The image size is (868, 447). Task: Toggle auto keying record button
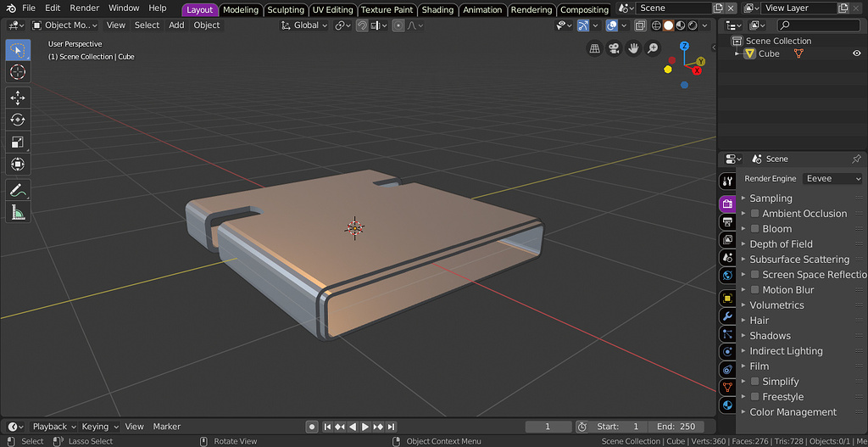(312, 427)
